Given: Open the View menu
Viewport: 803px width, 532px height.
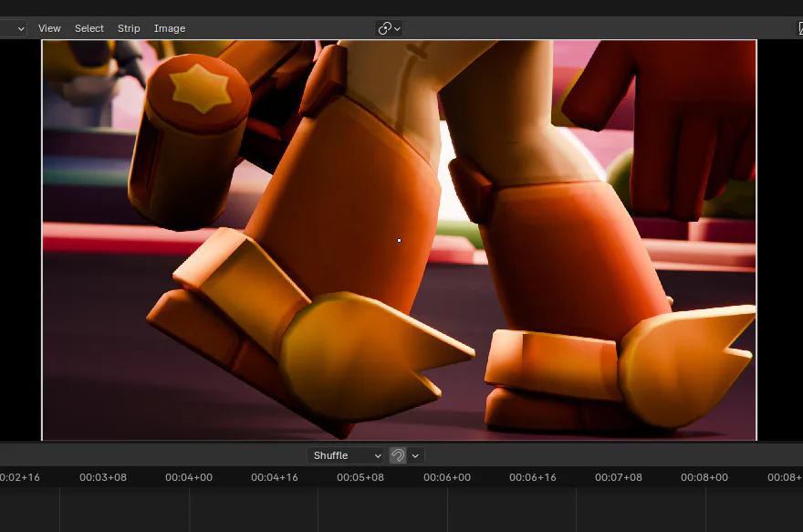Looking at the screenshot, I should (49, 28).
